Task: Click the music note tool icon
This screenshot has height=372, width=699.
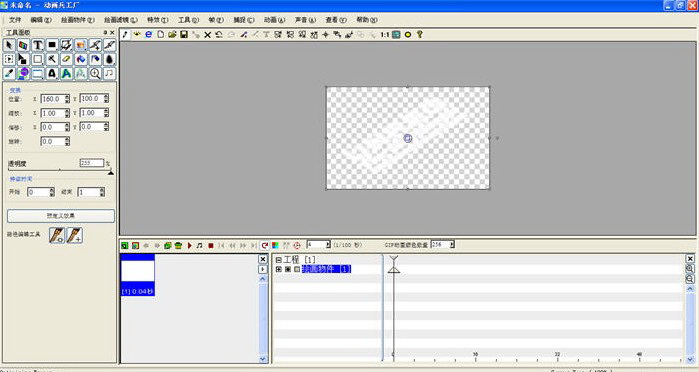Action: (109, 74)
